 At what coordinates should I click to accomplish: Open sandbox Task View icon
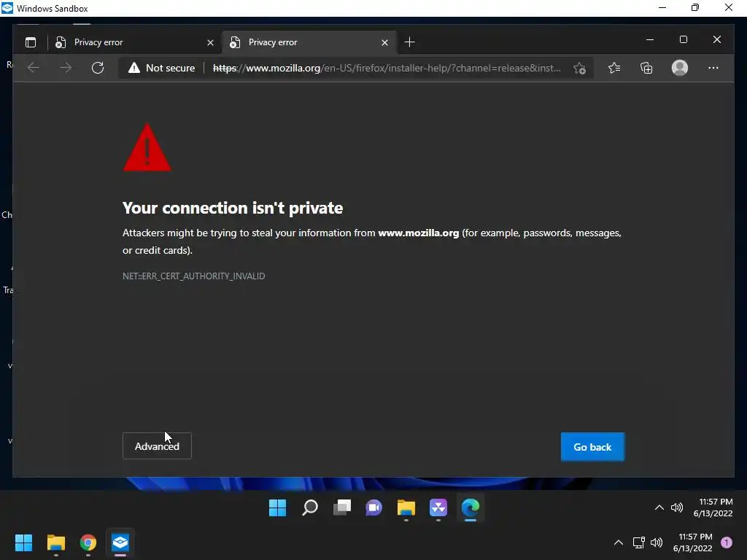tap(342, 507)
